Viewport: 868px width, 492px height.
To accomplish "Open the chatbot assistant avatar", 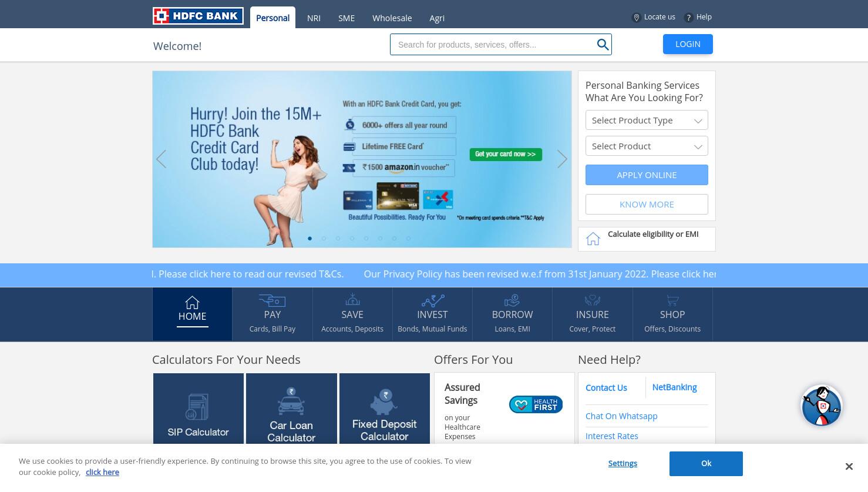I will (x=822, y=406).
